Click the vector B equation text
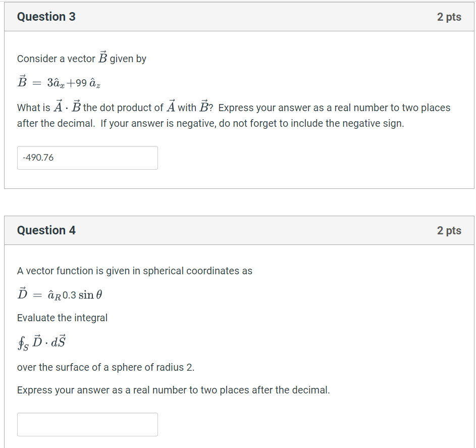476x448 pixels. click(x=58, y=82)
